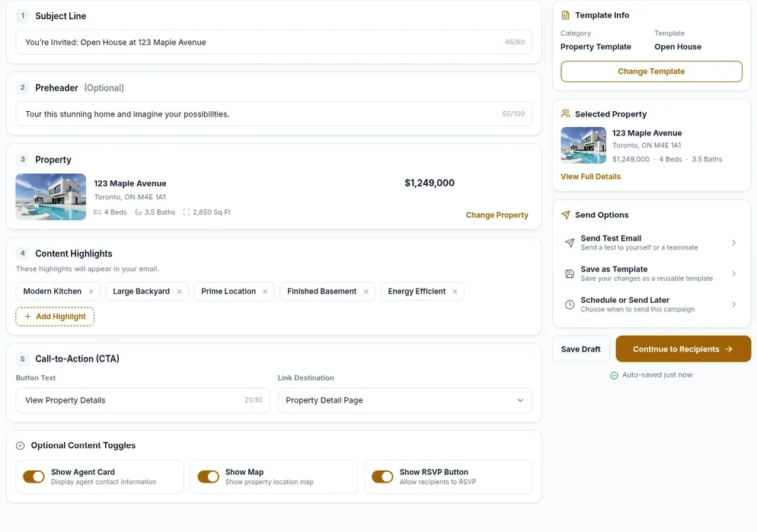Screen dimensions: 757x532
Task: Click the Show Agent Card label
Action: pos(83,472)
